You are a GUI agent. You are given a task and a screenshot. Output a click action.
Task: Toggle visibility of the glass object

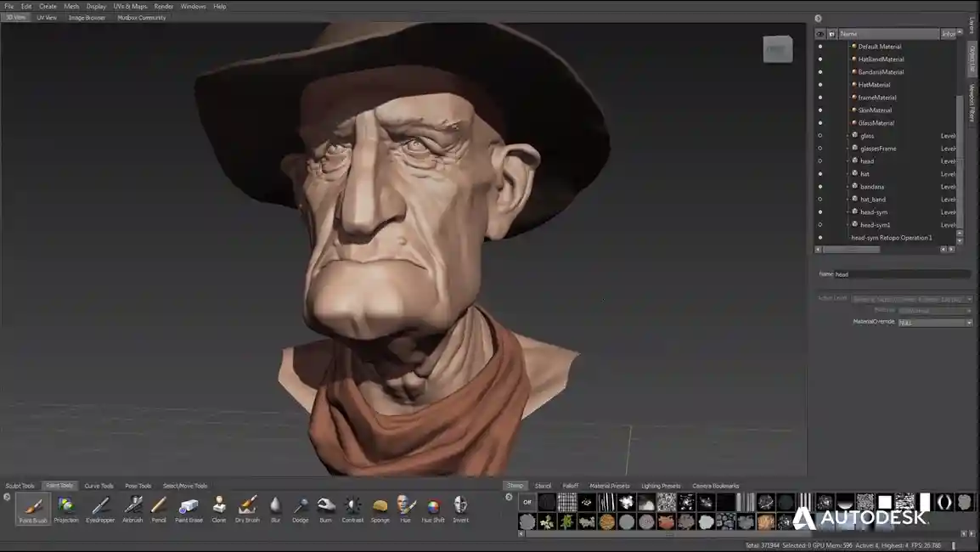tap(819, 136)
